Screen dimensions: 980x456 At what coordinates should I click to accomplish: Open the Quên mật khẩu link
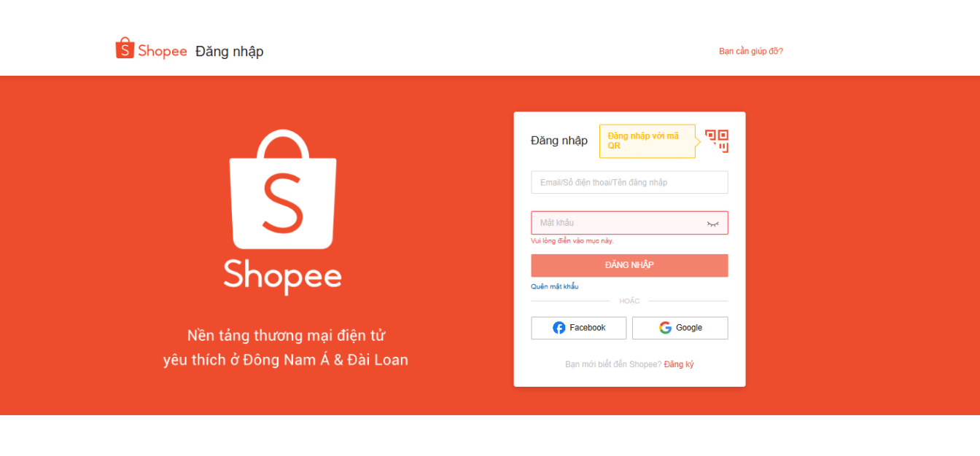(554, 287)
